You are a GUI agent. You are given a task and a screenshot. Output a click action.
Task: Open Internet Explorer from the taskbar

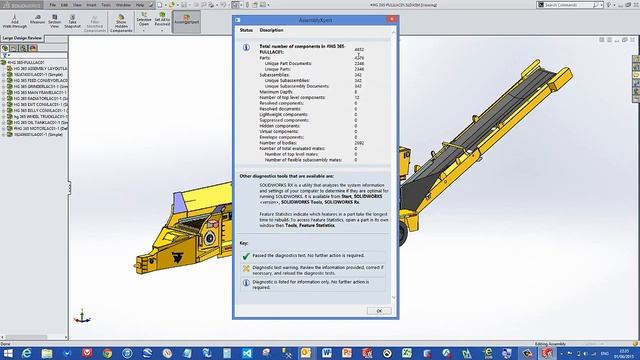[x=27, y=353]
